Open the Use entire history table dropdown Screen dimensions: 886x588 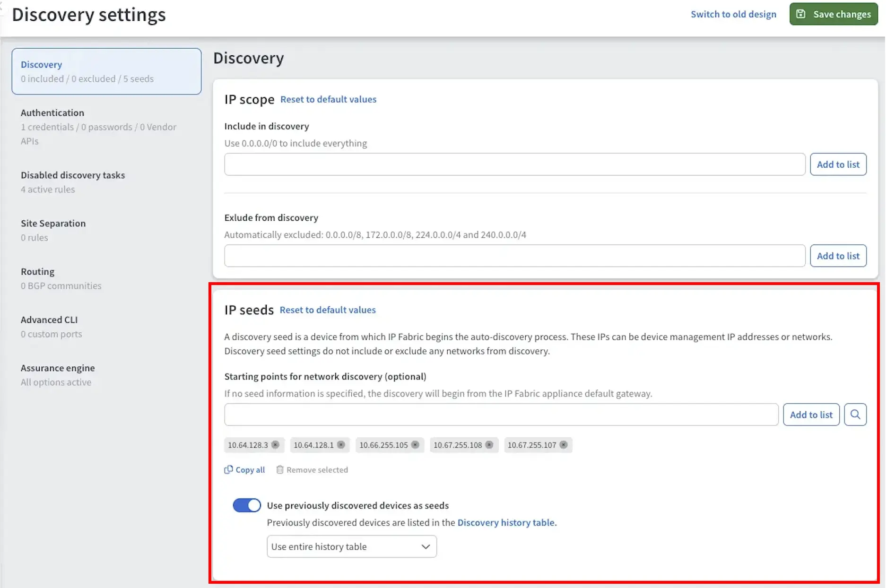[351, 546]
